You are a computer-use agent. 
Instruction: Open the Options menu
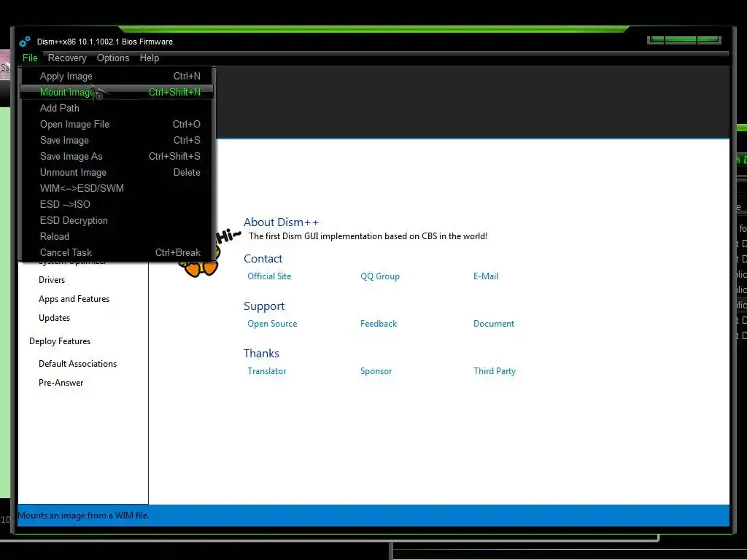pos(113,58)
